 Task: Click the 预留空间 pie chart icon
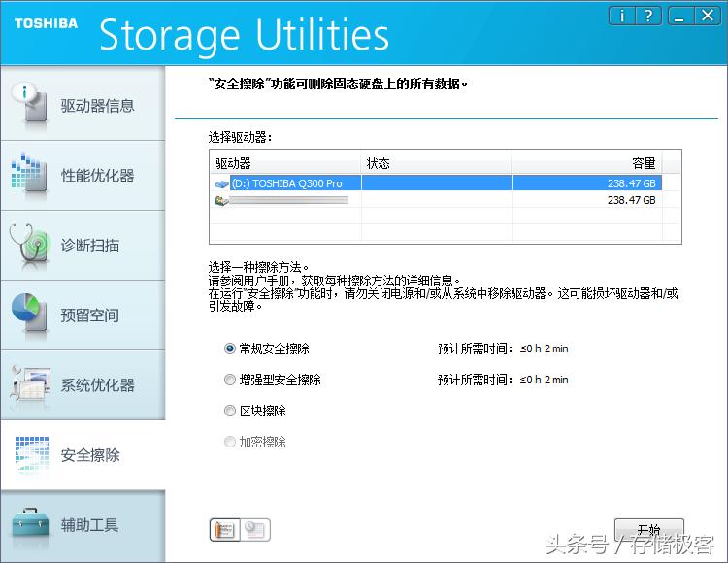click(x=31, y=315)
